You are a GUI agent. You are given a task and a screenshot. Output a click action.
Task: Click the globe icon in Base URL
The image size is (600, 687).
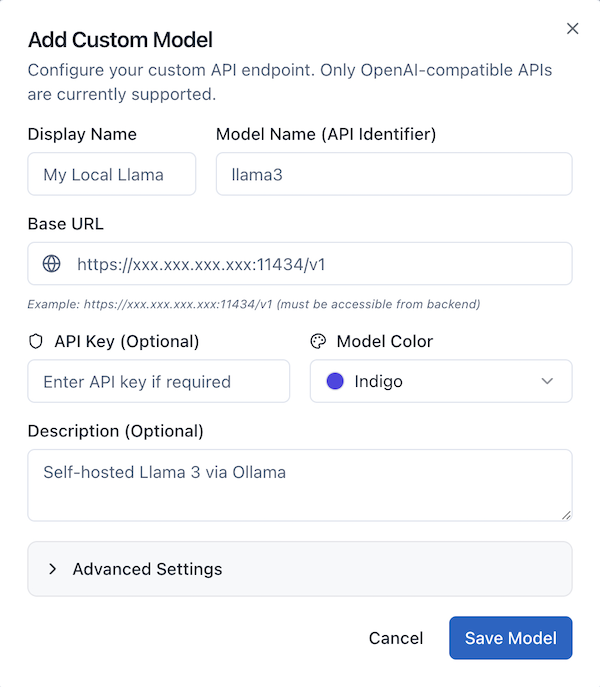point(52,264)
